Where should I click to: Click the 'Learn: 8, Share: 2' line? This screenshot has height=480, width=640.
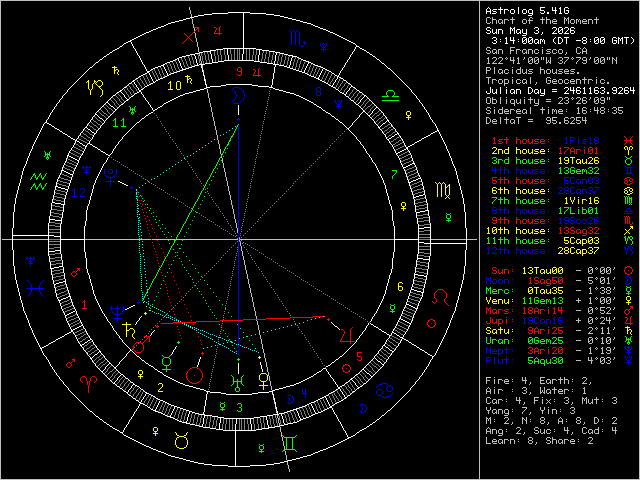click(x=539, y=441)
